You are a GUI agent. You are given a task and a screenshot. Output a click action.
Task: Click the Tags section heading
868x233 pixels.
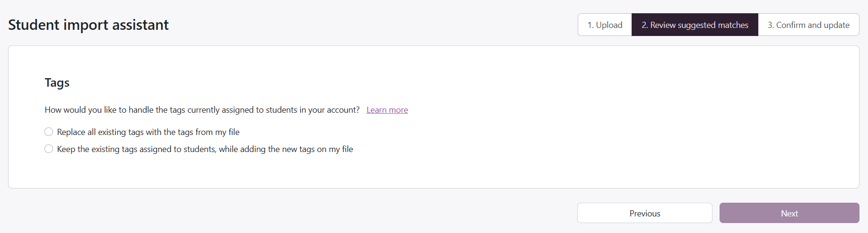tap(57, 83)
